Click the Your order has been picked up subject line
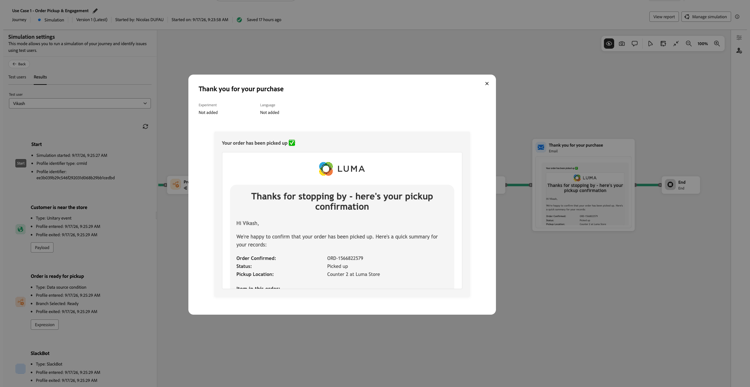Viewport: 750px width, 387px height. [x=258, y=143]
